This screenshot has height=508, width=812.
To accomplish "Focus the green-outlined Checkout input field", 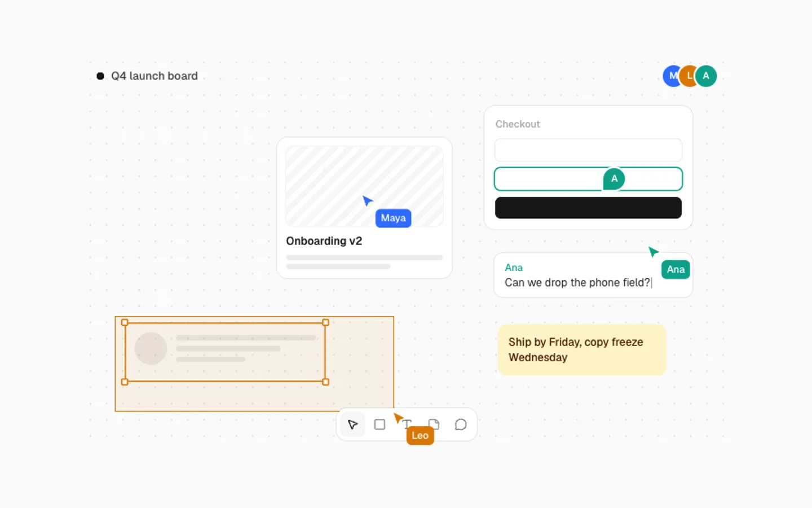I will coord(588,179).
